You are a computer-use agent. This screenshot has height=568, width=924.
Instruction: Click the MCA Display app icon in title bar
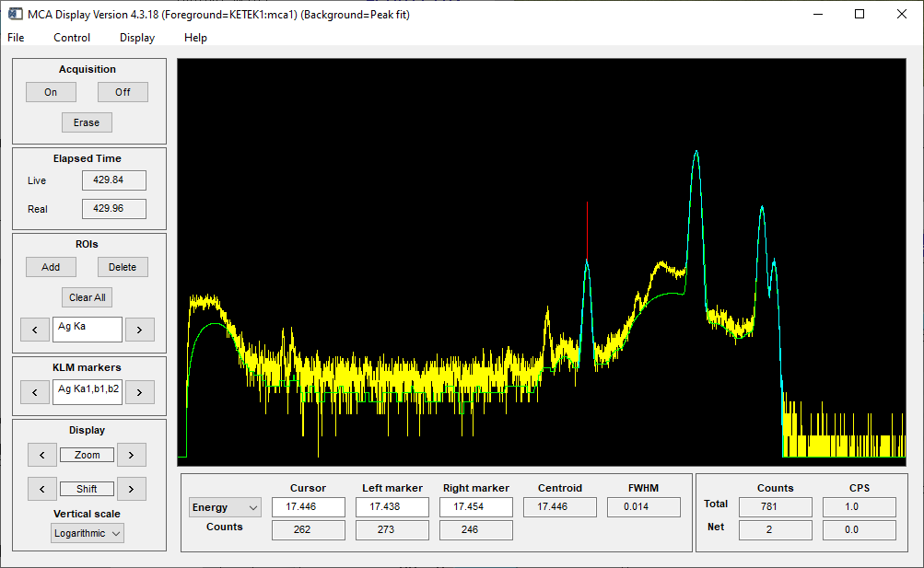[x=16, y=14]
